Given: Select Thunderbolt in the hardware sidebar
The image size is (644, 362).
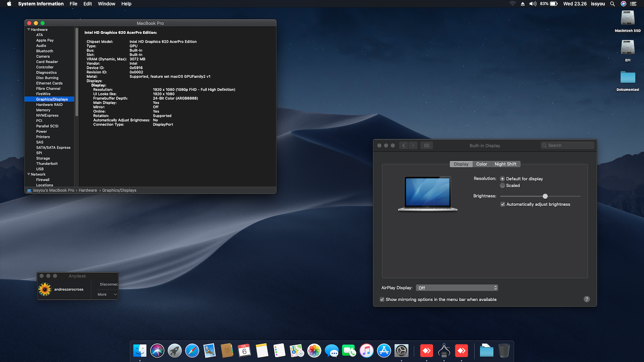Looking at the screenshot, I should coord(47,164).
